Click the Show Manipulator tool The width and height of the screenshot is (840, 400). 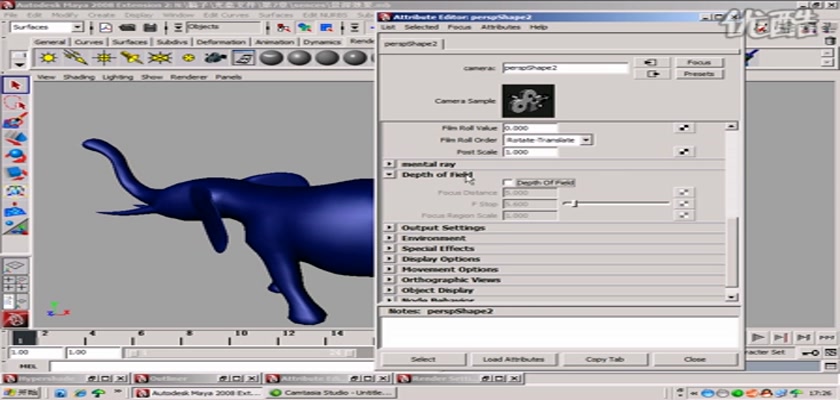tap(16, 227)
